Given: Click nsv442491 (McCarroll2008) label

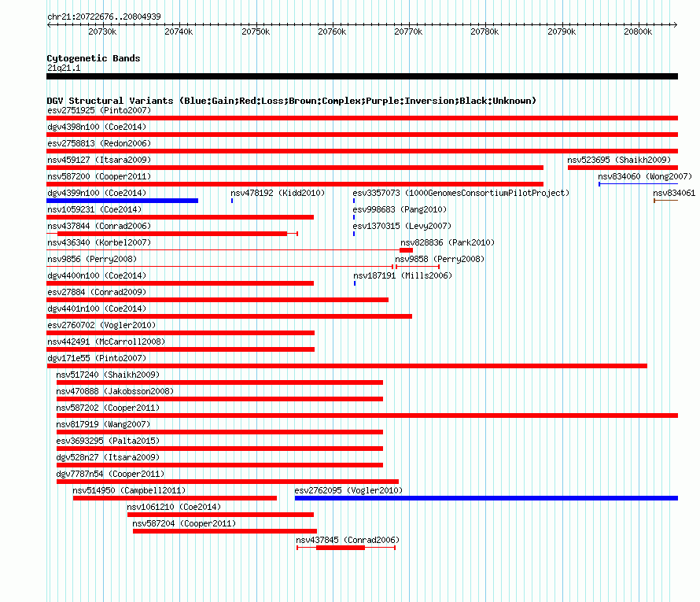Looking at the screenshot, I should [106, 342].
